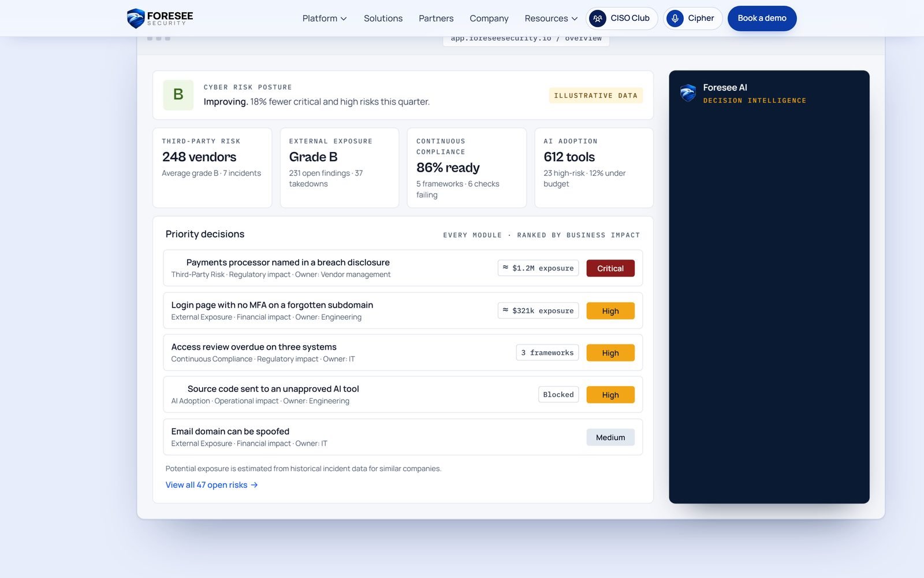
Task: Open the Company nav item
Action: tap(489, 18)
